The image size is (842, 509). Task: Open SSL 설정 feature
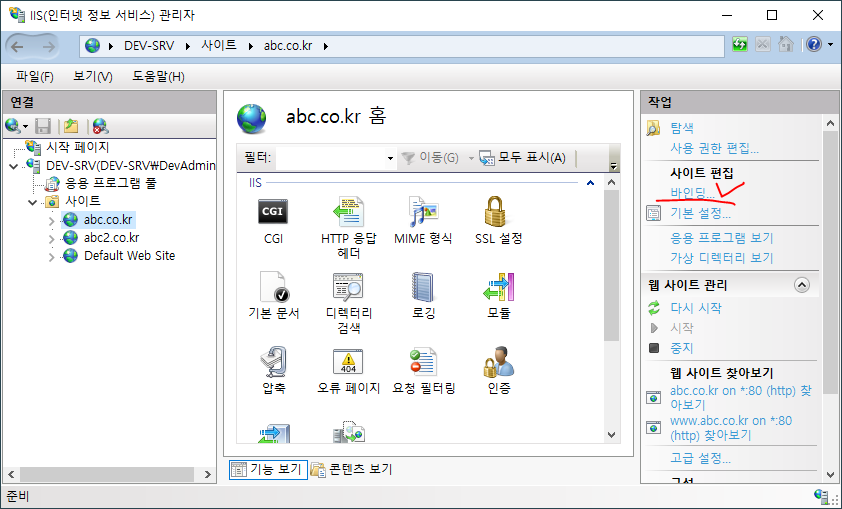pyautogui.click(x=498, y=220)
